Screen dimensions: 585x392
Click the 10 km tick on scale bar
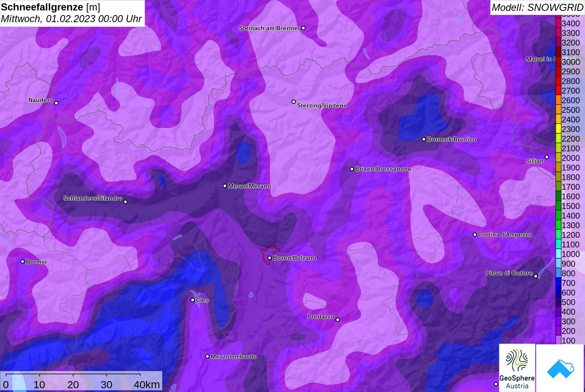pyautogui.click(x=39, y=374)
